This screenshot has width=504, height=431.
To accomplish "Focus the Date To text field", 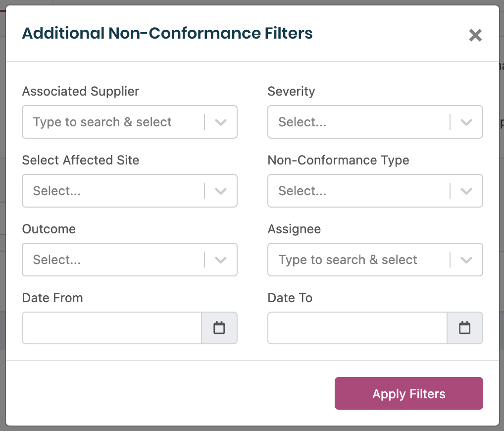I will click(x=357, y=327).
